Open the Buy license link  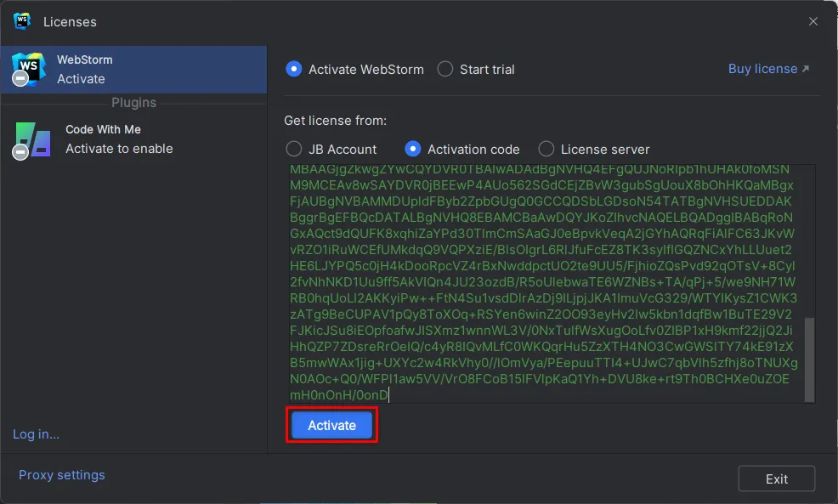coord(768,68)
